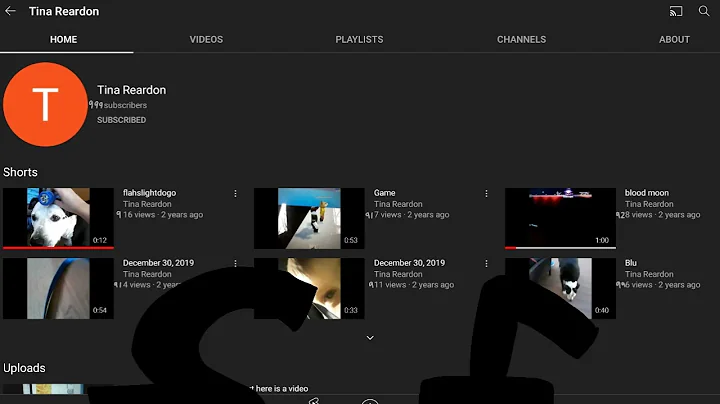
Task: Open the PLAYLISTS tab
Action: point(359,39)
